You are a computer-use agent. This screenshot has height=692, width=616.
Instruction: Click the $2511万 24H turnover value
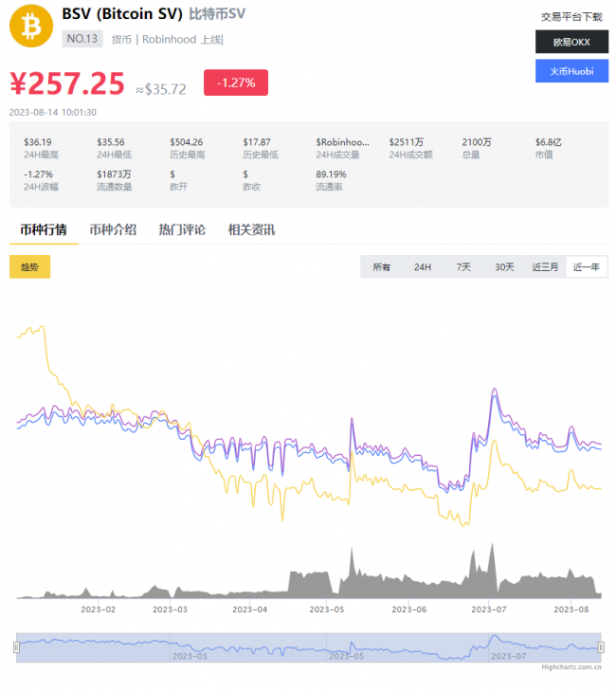click(x=406, y=142)
